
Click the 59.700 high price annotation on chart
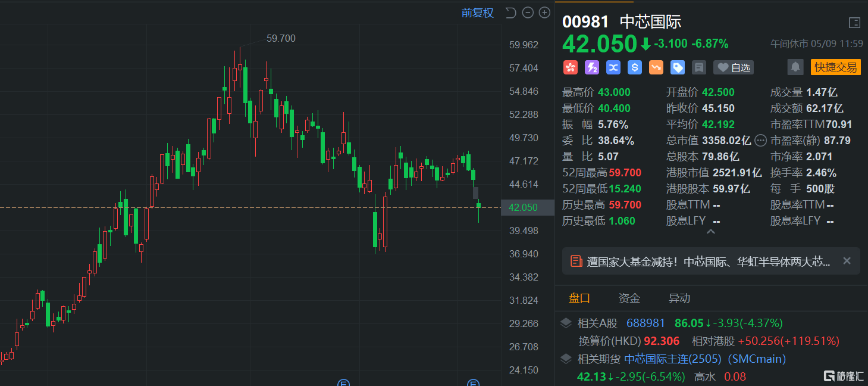coord(281,38)
